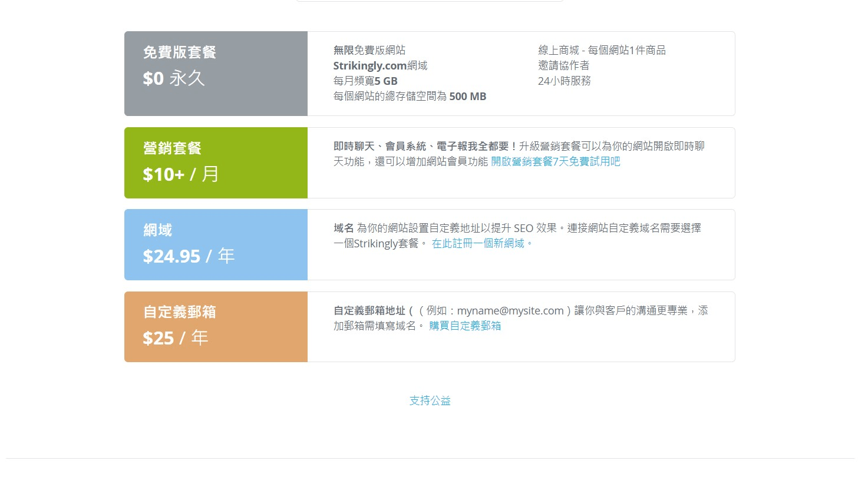
Task: Click the $24.95 / 年 price
Action: 189,256
